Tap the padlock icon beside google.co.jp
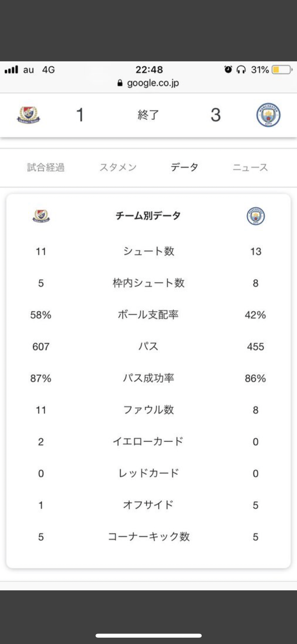 click(x=120, y=83)
